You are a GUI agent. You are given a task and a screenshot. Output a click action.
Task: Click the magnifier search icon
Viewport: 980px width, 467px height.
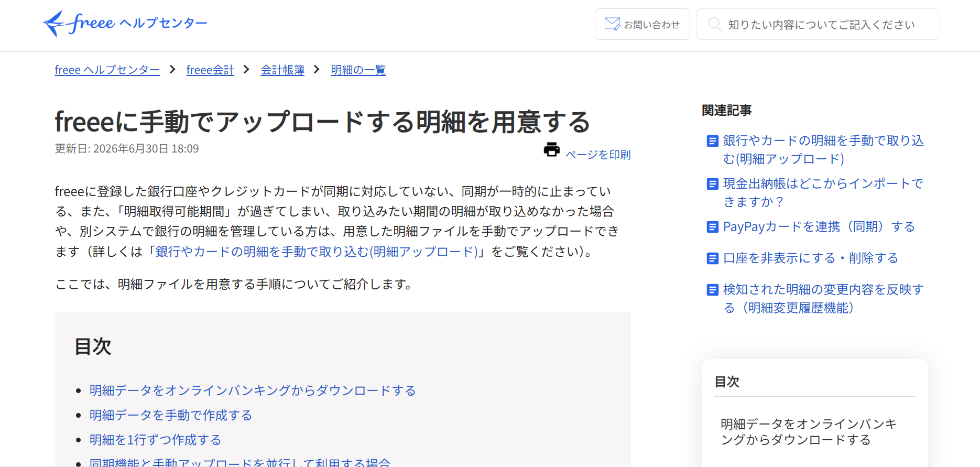[x=714, y=24]
